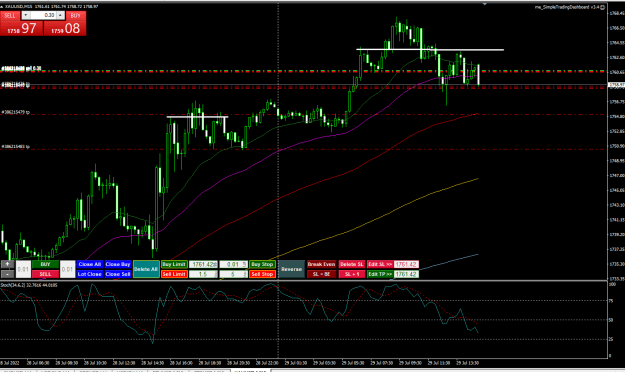
Task: Decrease lot volume with the down arrow
Action: [x=26, y=15]
